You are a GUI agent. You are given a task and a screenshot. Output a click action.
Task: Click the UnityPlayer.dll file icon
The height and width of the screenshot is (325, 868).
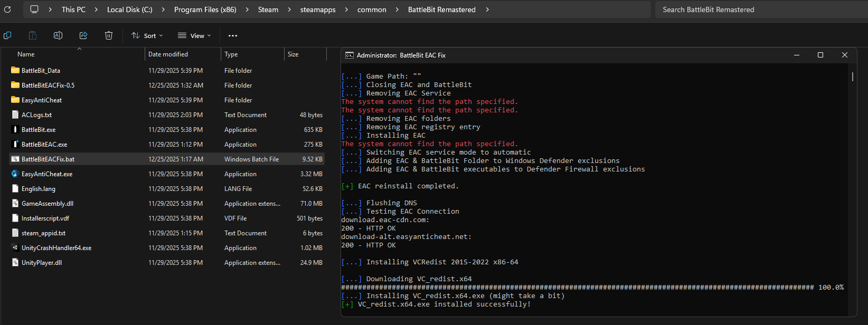click(x=15, y=262)
